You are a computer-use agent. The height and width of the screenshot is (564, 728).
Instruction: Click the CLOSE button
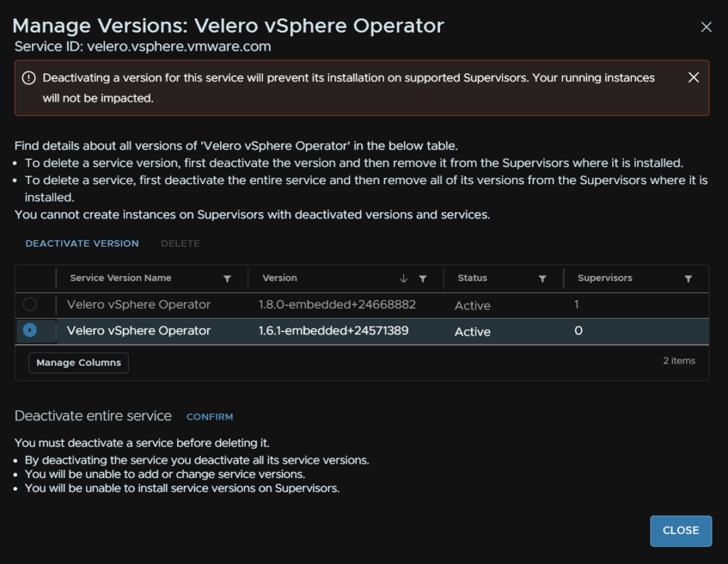click(x=680, y=531)
